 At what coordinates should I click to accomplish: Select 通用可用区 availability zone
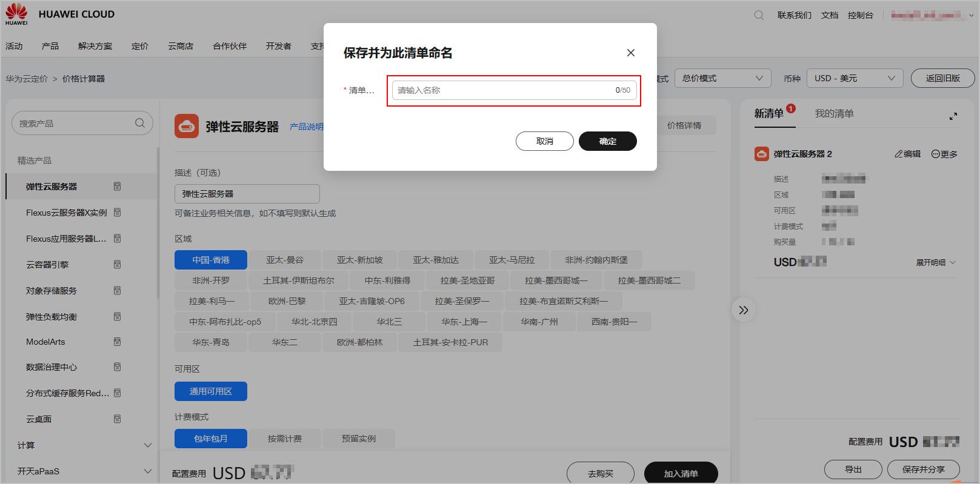pos(211,391)
